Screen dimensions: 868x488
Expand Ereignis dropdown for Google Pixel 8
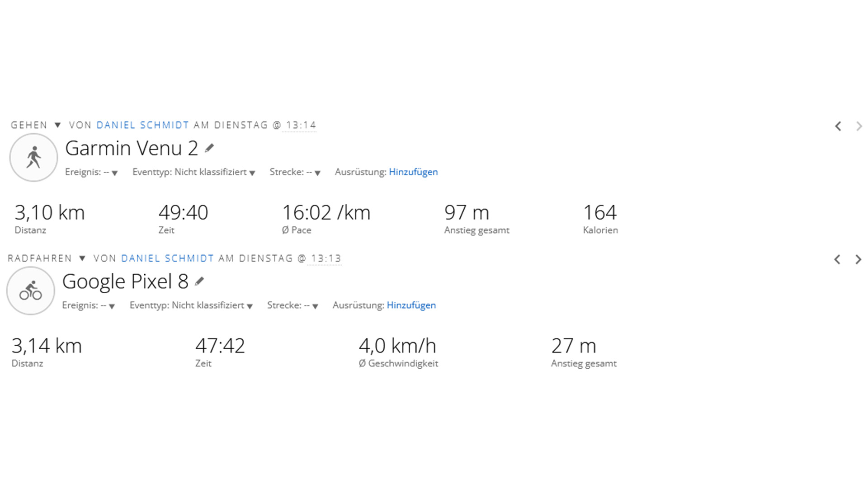(x=112, y=306)
